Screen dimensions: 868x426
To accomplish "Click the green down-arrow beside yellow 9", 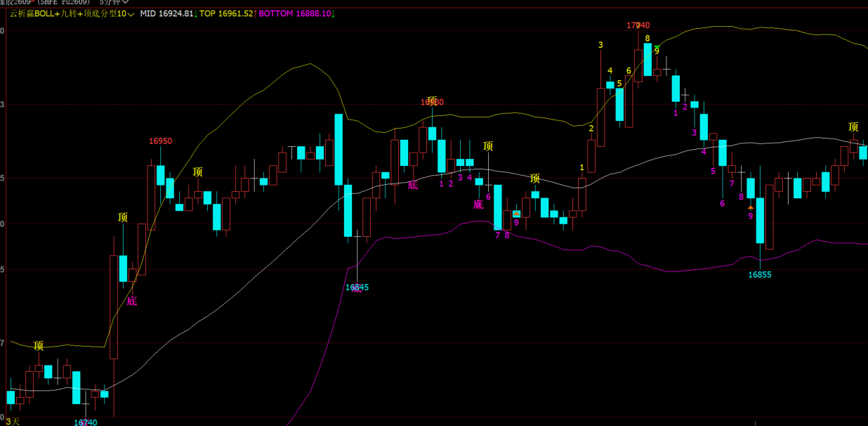I will (x=657, y=47).
